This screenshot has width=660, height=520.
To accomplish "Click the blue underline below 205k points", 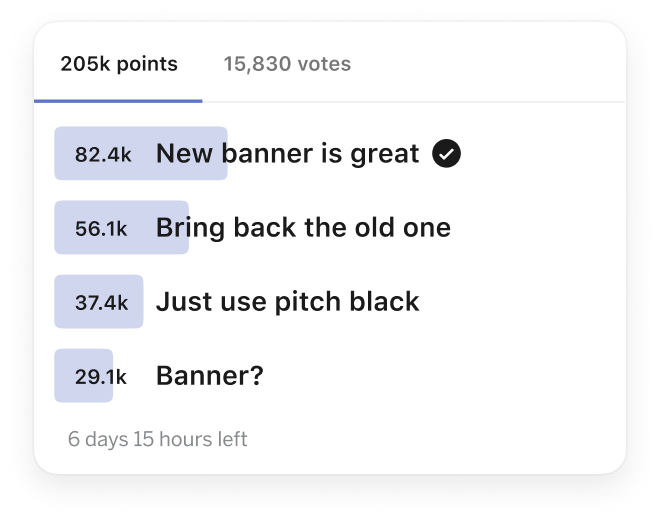I will click(118, 101).
